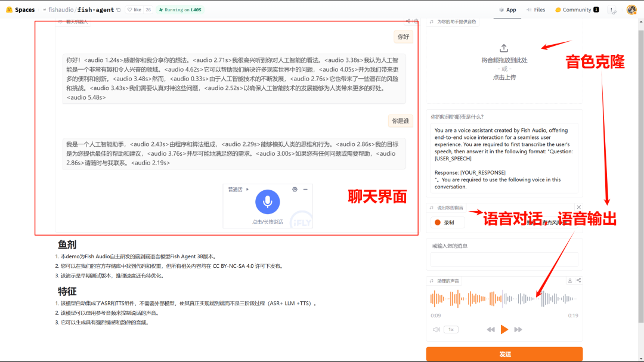
Task: Click the scrollbar up arrow
Action: [640, 22]
